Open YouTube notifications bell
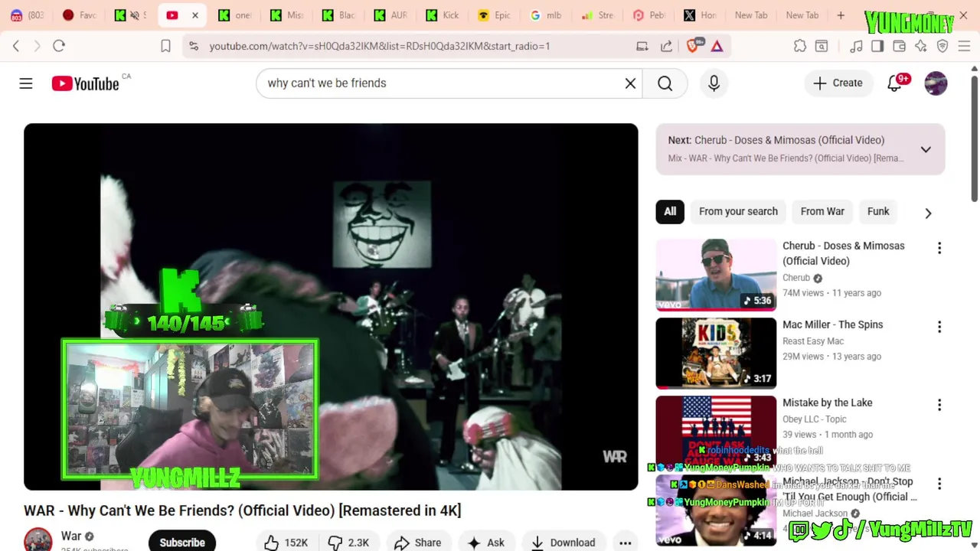The width and height of the screenshot is (980, 551). click(894, 83)
